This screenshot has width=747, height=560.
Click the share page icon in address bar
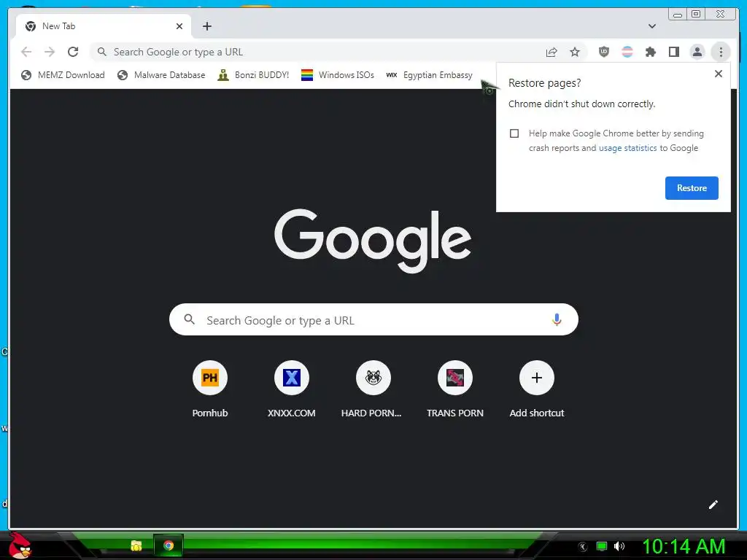(551, 52)
